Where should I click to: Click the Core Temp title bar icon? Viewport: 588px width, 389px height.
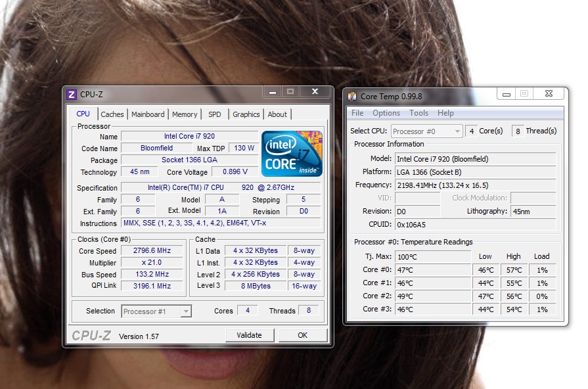coord(352,97)
